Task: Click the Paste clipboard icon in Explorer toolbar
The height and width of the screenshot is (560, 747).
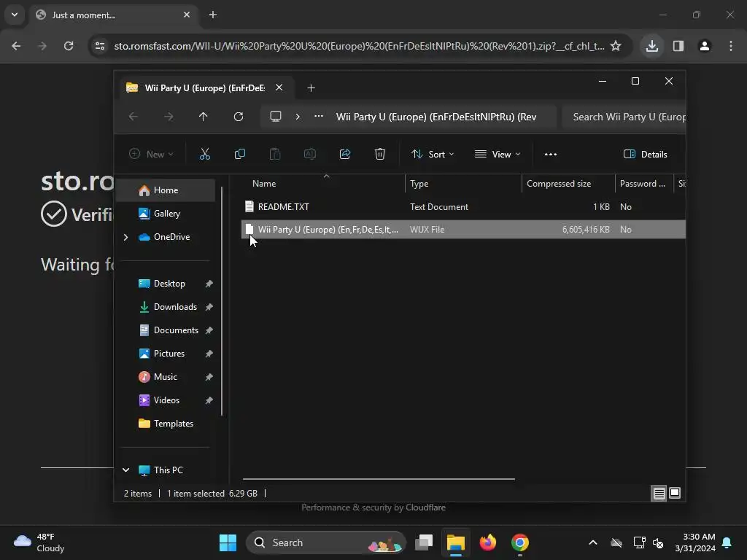Action: click(x=275, y=154)
